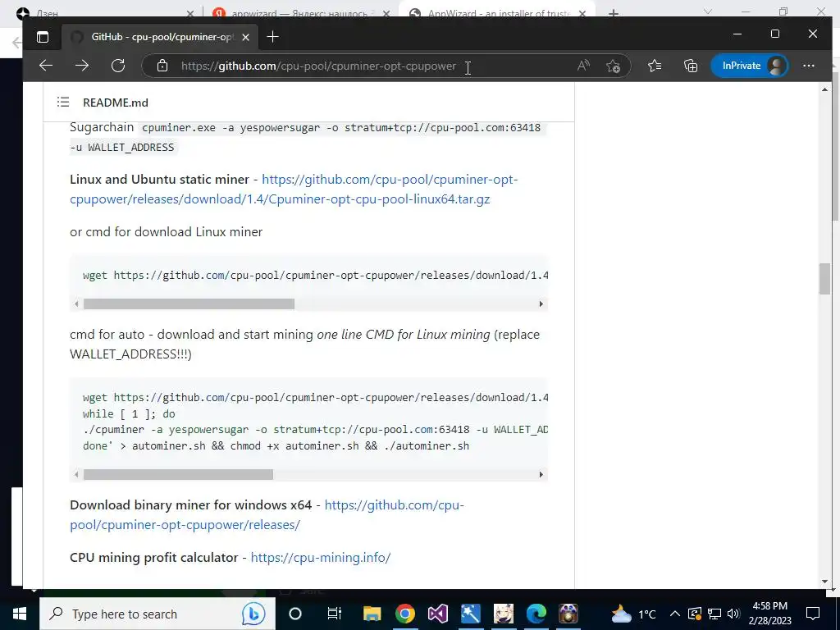Open File Explorer from taskbar
840x630 pixels.
tap(372, 614)
